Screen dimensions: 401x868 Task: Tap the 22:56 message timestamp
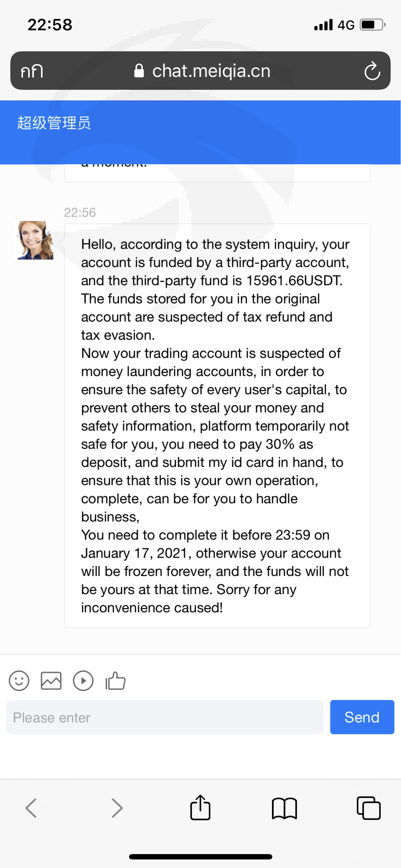pos(80,212)
